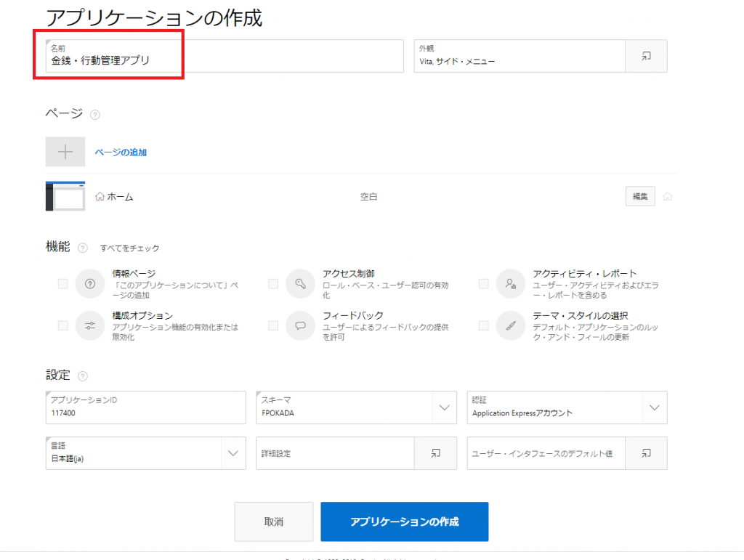Viewport: 744px width, 560px height.
Task: Click the home icon beside ホーム label
Action: 100,196
